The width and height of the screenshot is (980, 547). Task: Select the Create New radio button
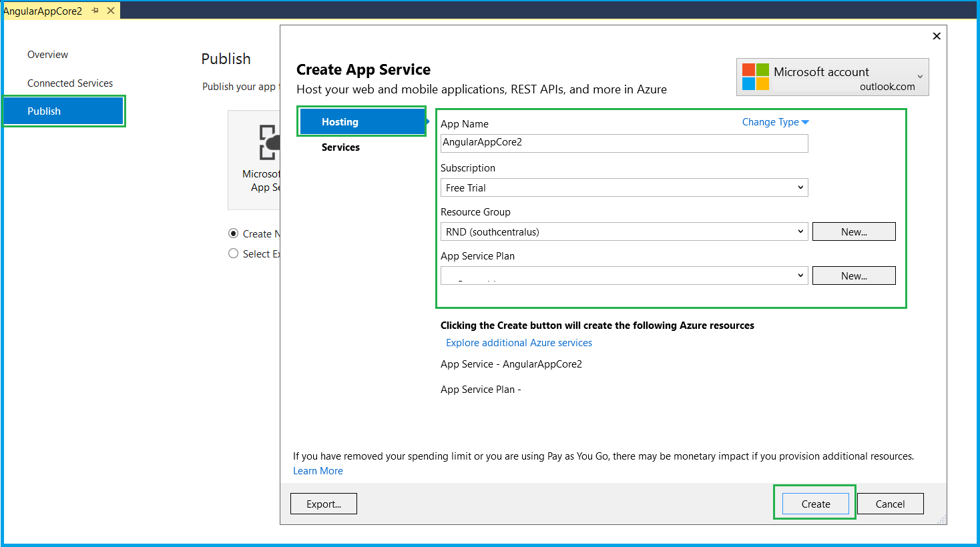pyautogui.click(x=234, y=233)
